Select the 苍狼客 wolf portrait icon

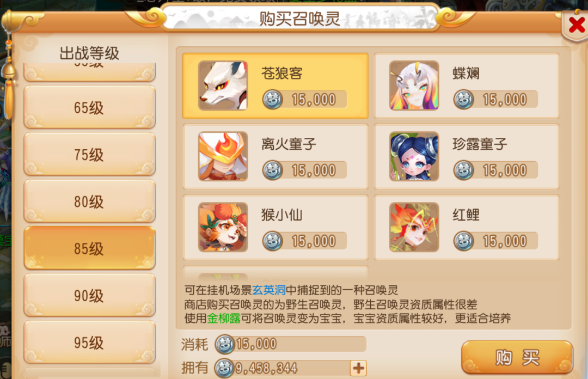(223, 85)
